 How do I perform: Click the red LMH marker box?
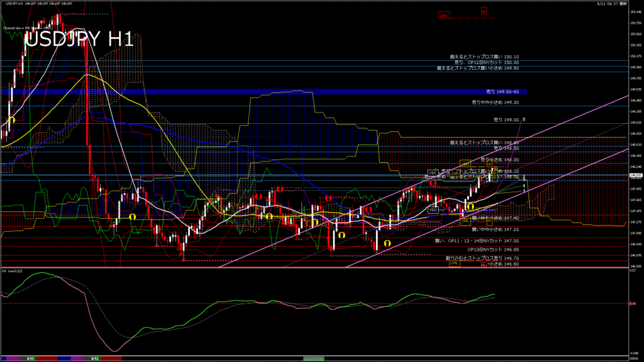point(445,15)
